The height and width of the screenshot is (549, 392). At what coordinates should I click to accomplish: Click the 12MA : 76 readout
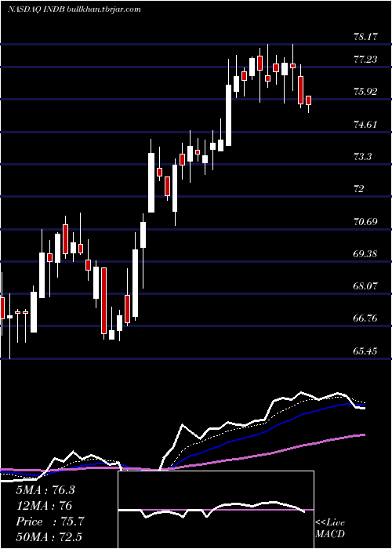tap(44, 506)
